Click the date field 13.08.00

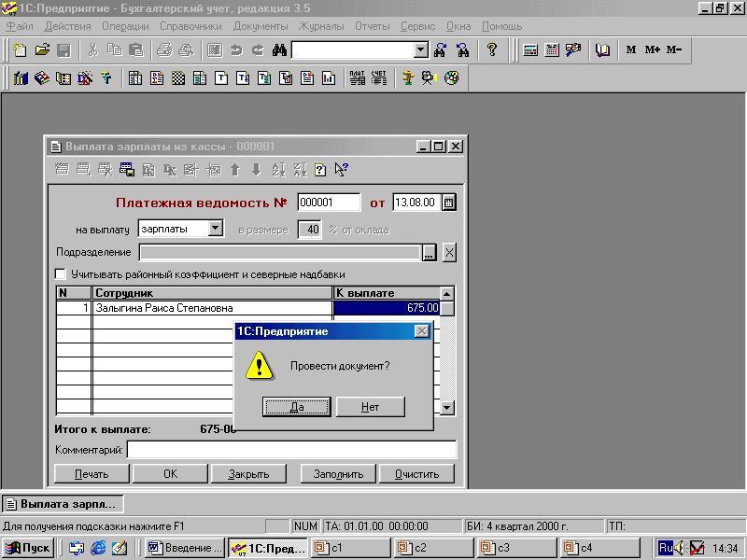point(416,203)
